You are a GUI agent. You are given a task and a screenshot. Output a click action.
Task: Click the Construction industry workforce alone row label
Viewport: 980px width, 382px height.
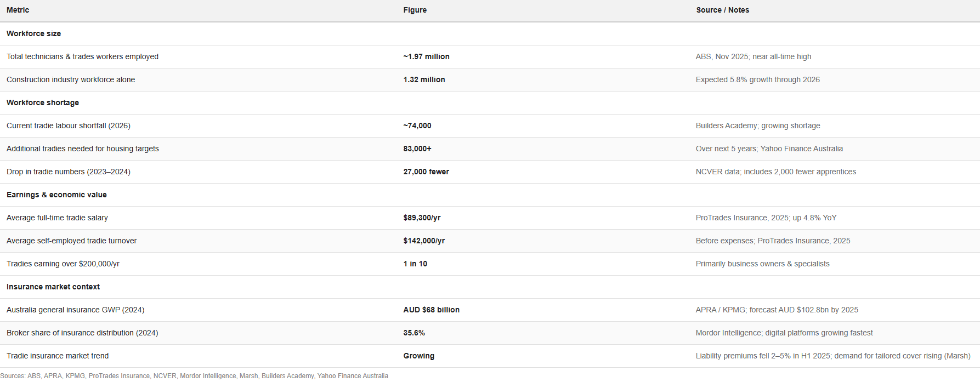point(71,79)
